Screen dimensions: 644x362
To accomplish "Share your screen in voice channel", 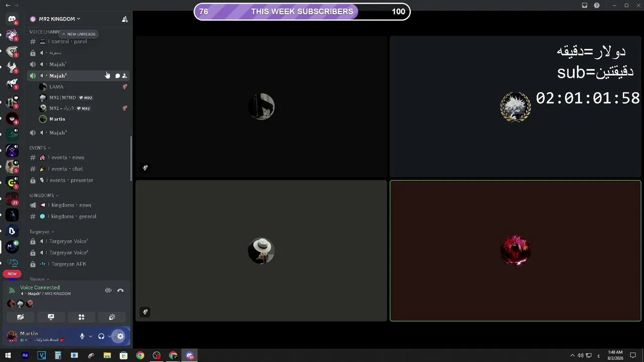I will click(51, 317).
